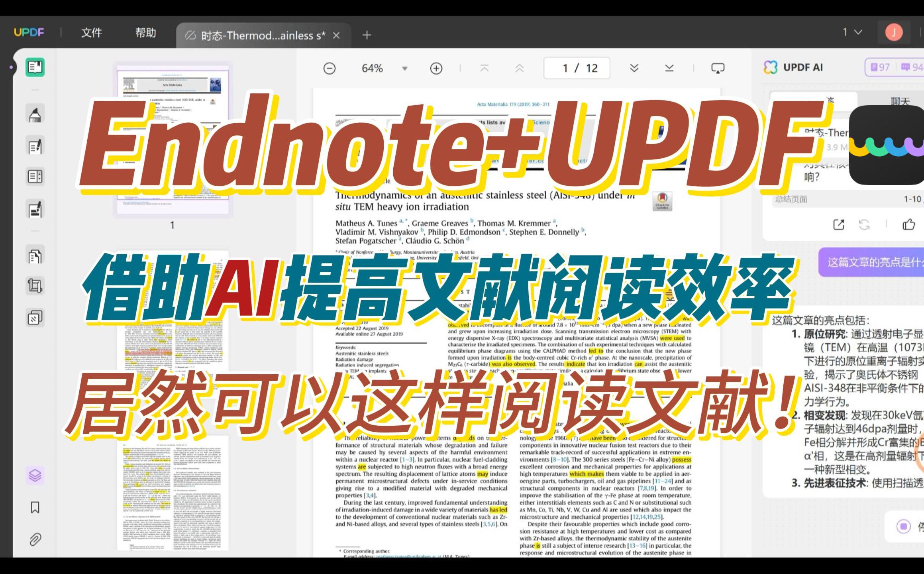This screenshot has width=924, height=574.
Task: Zoom in with the plus button
Action: tap(436, 69)
